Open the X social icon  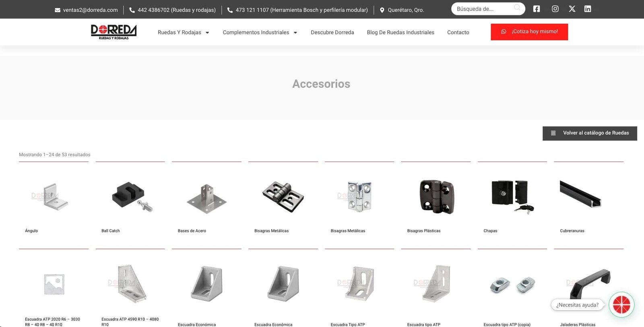click(x=572, y=9)
